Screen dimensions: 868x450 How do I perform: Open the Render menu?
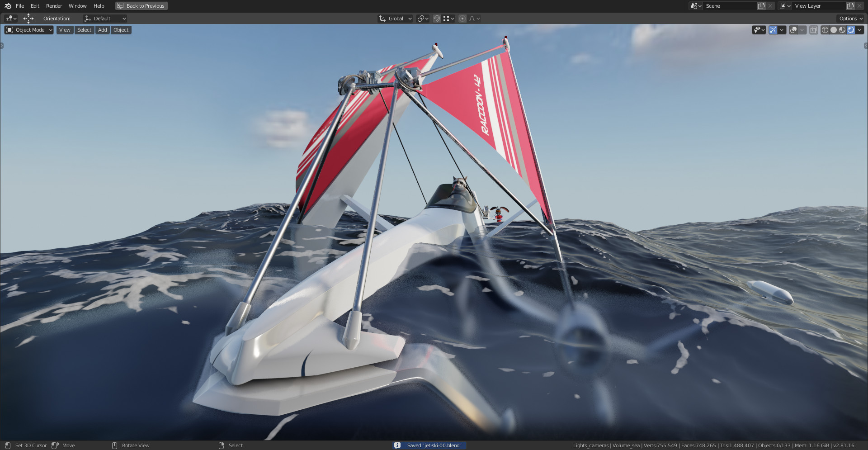(54, 6)
